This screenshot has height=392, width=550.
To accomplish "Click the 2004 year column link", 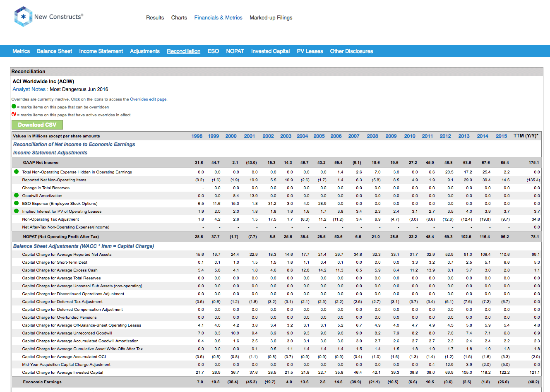I will point(303,136).
